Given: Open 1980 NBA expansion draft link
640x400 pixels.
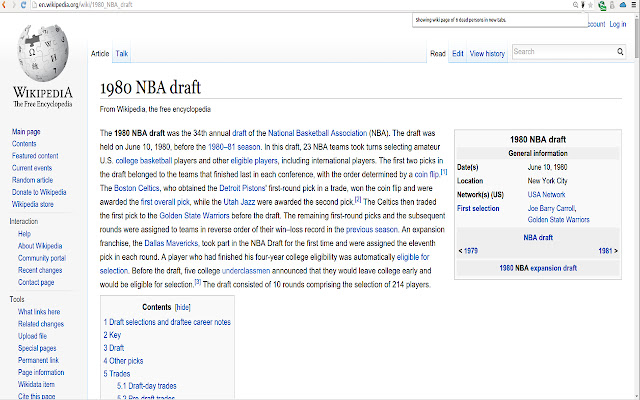Looking at the screenshot, I should [x=538, y=268].
